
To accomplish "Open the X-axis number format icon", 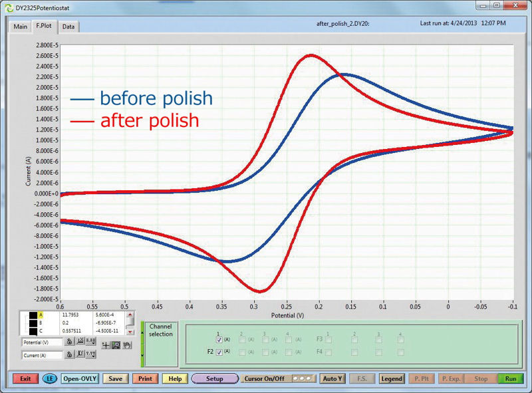I will click(x=90, y=341).
